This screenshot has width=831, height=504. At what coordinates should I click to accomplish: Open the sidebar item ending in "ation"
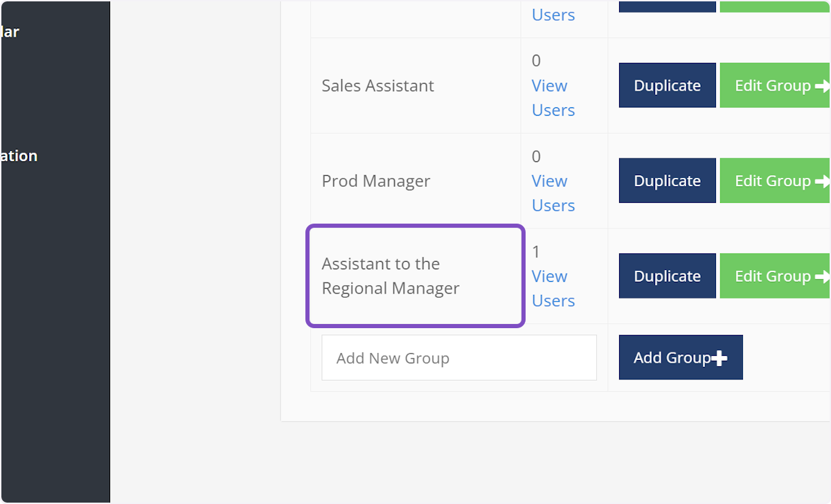point(19,156)
